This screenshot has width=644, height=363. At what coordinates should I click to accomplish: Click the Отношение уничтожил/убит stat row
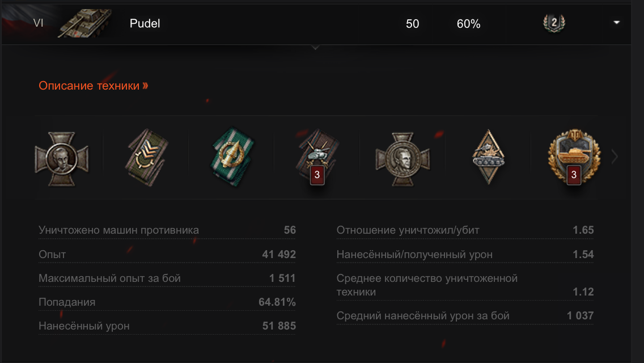click(465, 230)
